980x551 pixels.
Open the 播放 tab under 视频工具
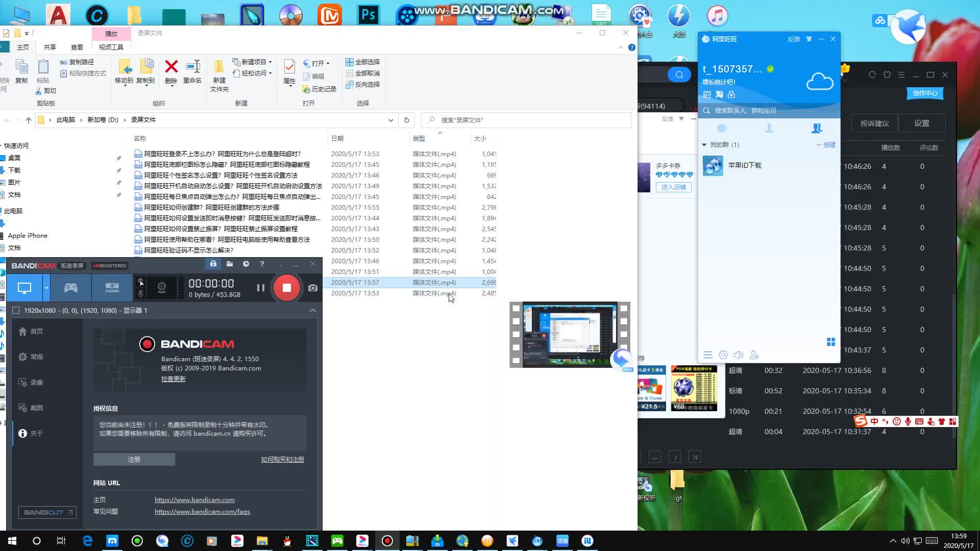tap(111, 34)
